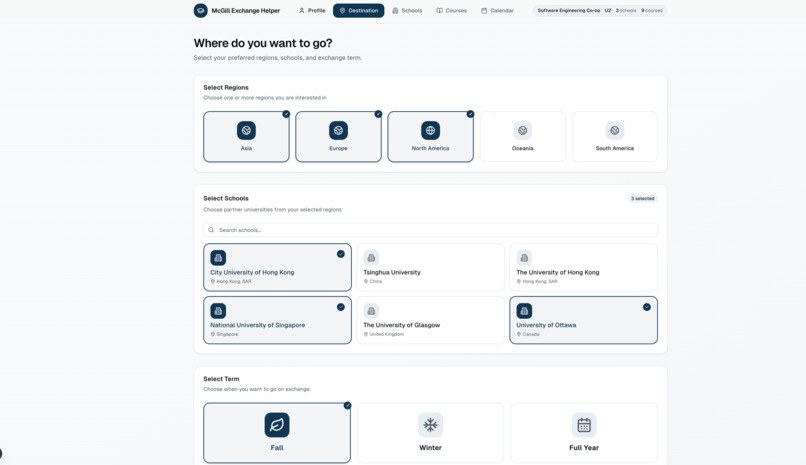
Task: Uncheck University of Ottawa checkmark
Action: click(x=647, y=307)
